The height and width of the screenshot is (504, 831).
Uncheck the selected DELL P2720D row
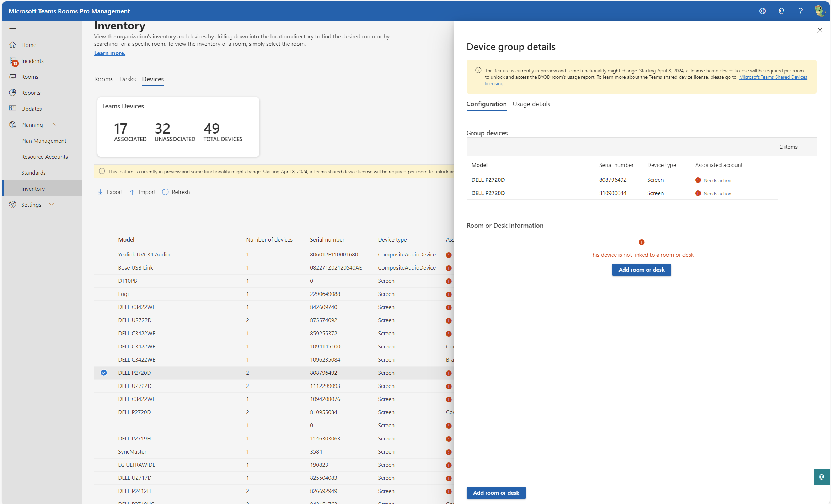[104, 373]
